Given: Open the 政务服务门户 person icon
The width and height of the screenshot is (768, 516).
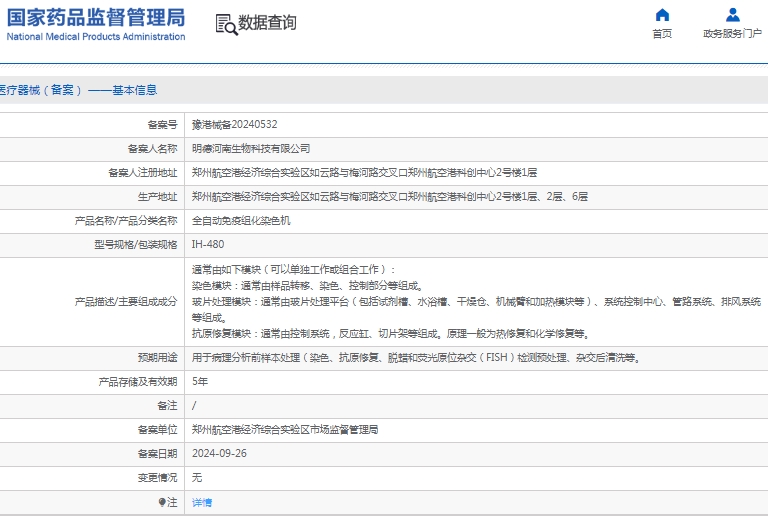Looking at the screenshot, I should click(x=733, y=15).
